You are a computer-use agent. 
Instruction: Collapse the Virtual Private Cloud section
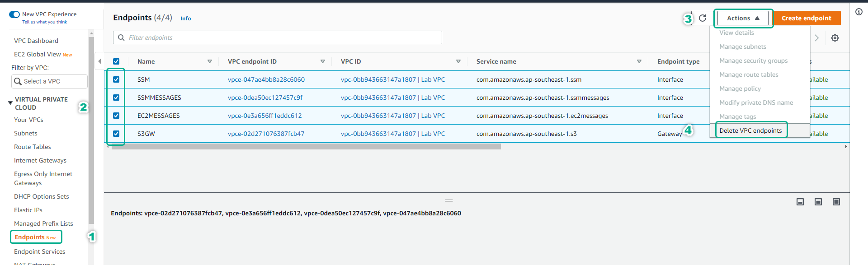[x=10, y=103]
